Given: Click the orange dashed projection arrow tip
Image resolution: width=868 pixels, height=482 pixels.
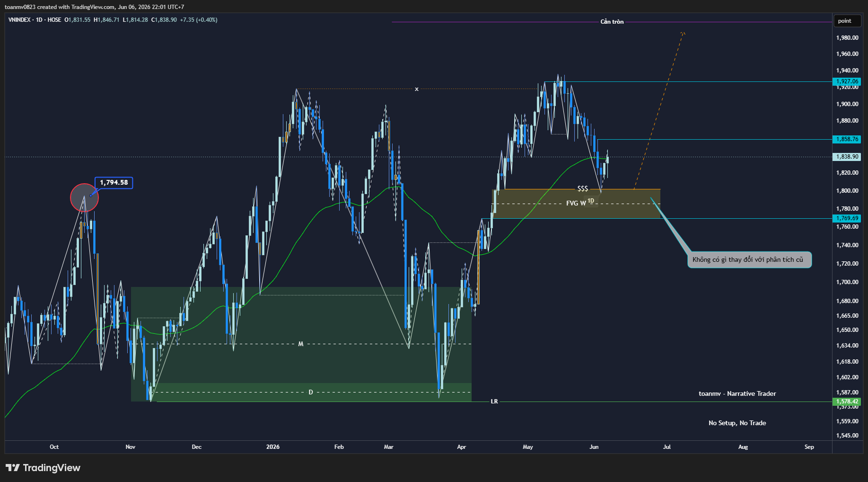Looking at the screenshot, I should point(683,33).
